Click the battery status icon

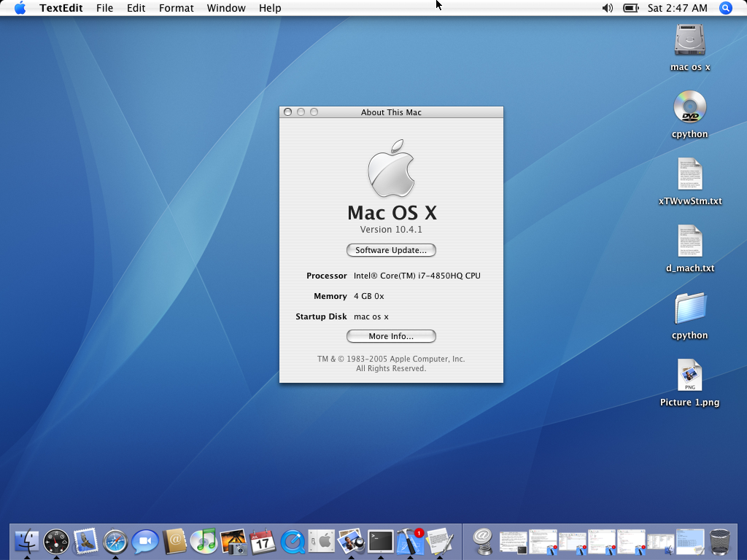point(631,8)
